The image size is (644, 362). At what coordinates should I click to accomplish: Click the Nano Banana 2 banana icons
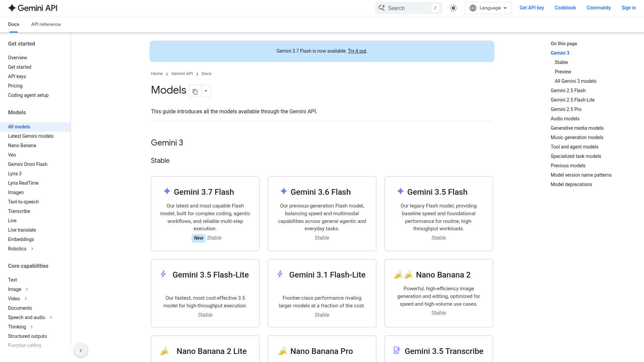tap(403, 275)
